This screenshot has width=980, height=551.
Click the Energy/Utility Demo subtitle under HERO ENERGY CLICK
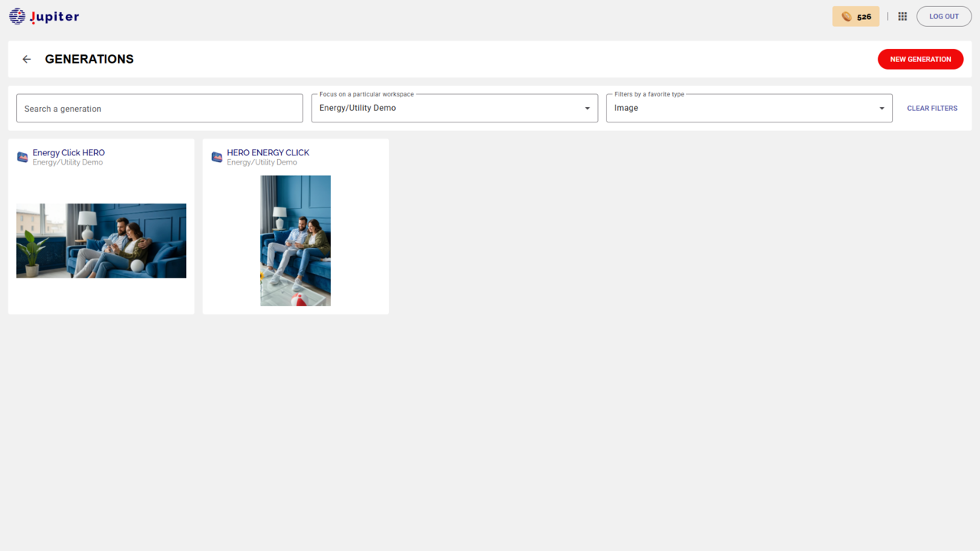click(262, 162)
